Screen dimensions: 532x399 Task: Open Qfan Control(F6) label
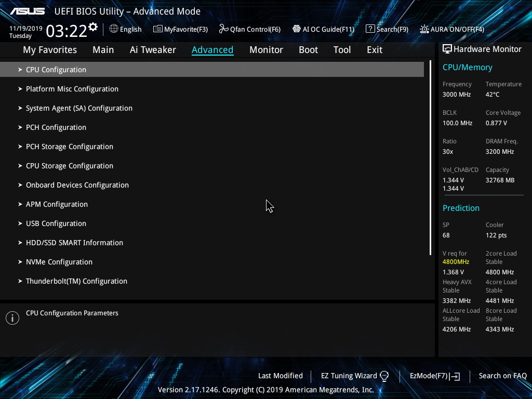click(255, 30)
